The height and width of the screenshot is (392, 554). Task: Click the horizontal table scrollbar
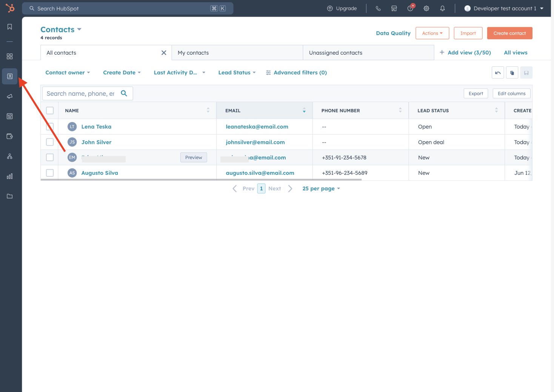tap(201, 180)
